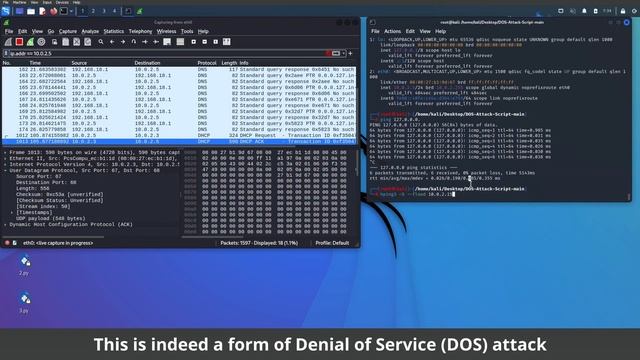This screenshot has width=640, height=360.
Task: Click the go to specified packet icon
Action: 134,42
